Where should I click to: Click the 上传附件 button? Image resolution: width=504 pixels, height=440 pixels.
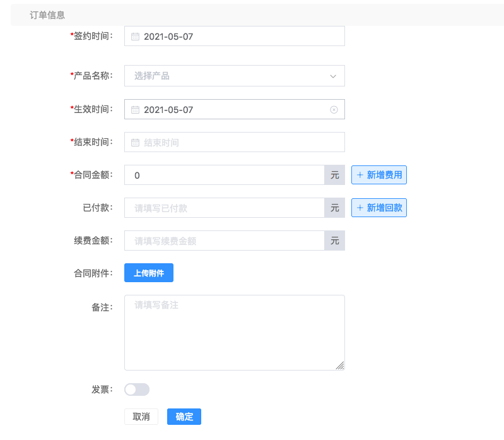pos(149,273)
